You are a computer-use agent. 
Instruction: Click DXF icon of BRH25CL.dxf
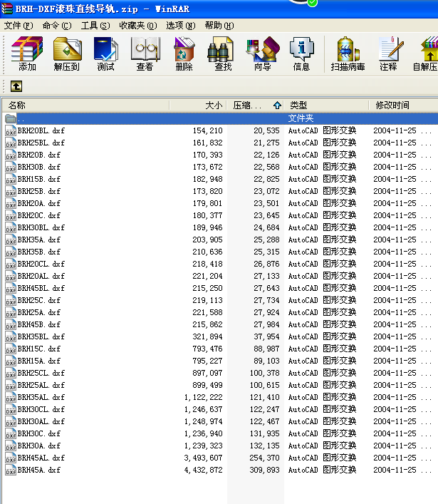click(11, 373)
